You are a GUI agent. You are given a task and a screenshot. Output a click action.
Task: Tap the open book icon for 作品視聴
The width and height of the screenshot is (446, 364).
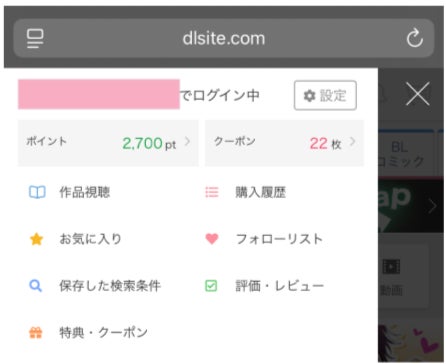click(37, 192)
